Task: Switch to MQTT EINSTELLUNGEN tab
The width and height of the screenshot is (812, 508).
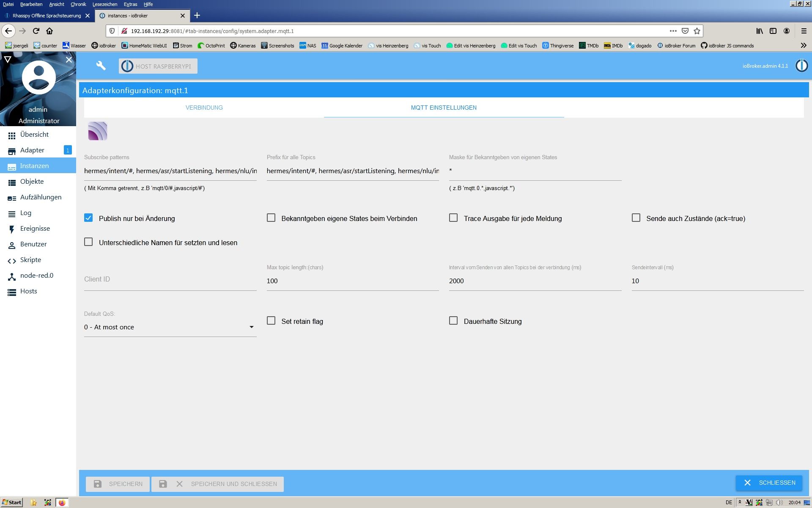Action: pos(444,107)
